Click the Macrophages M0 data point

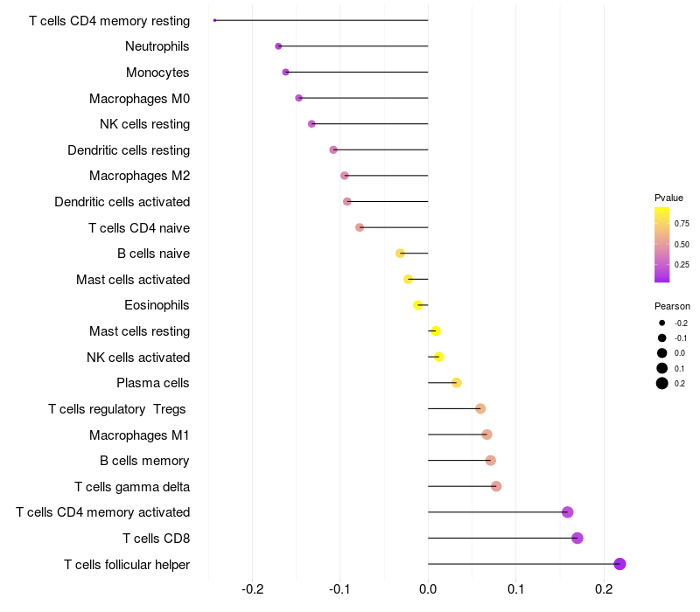click(298, 98)
